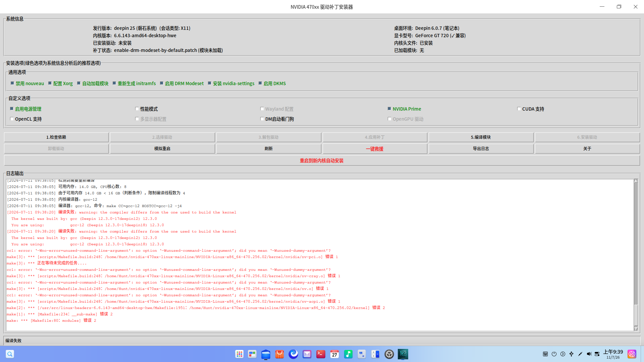Open the pink AI assistant tray icon
The width and height of the screenshot is (644, 362).
click(x=632, y=354)
